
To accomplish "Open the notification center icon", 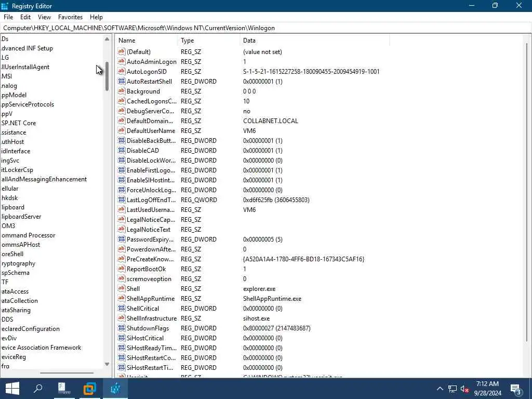I will point(515,389).
